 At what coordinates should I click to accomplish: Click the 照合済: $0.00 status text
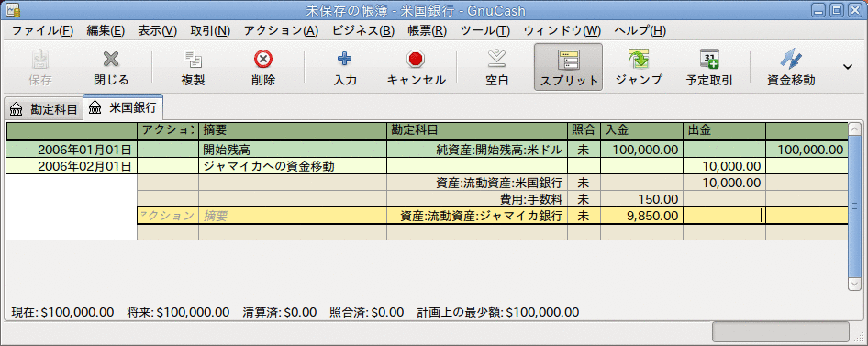[x=366, y=312]
